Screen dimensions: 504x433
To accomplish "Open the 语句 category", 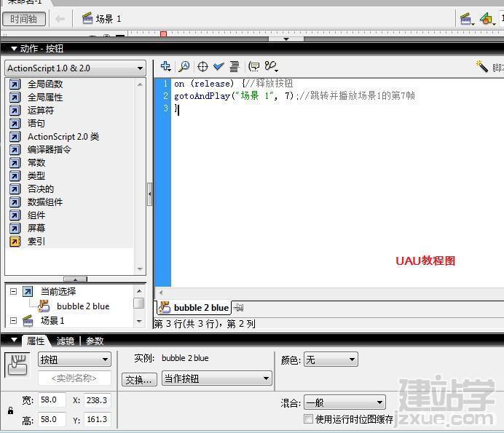I will [36, 123].
